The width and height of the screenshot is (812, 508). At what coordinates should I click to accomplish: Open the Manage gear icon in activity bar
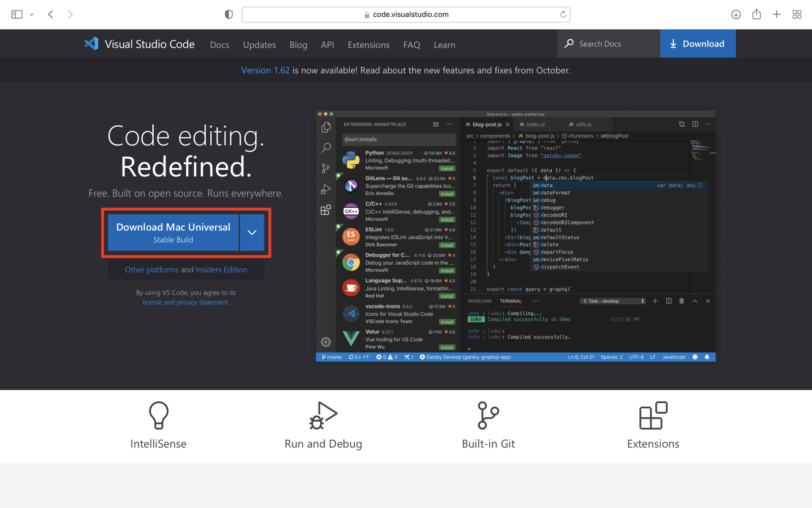coord(325,342)
